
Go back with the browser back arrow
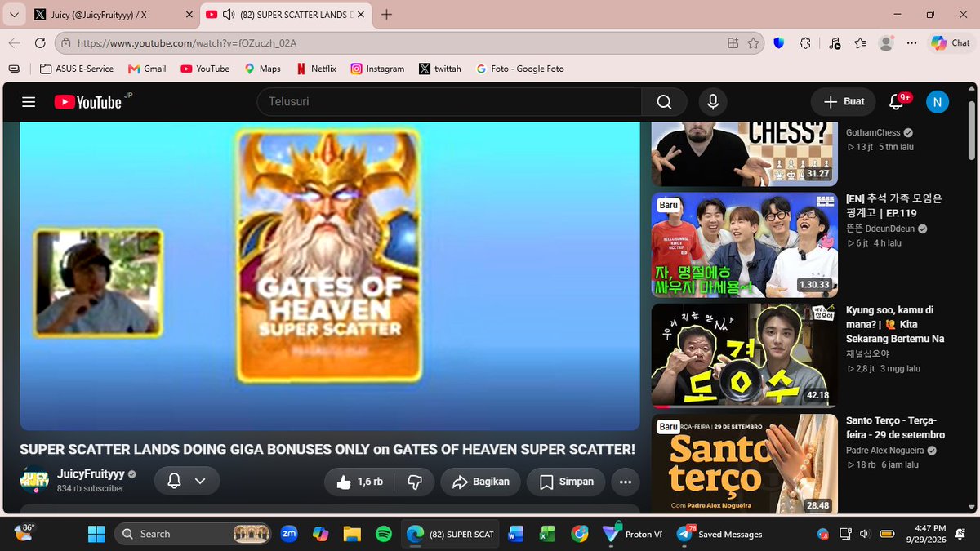tap(15, 43)
